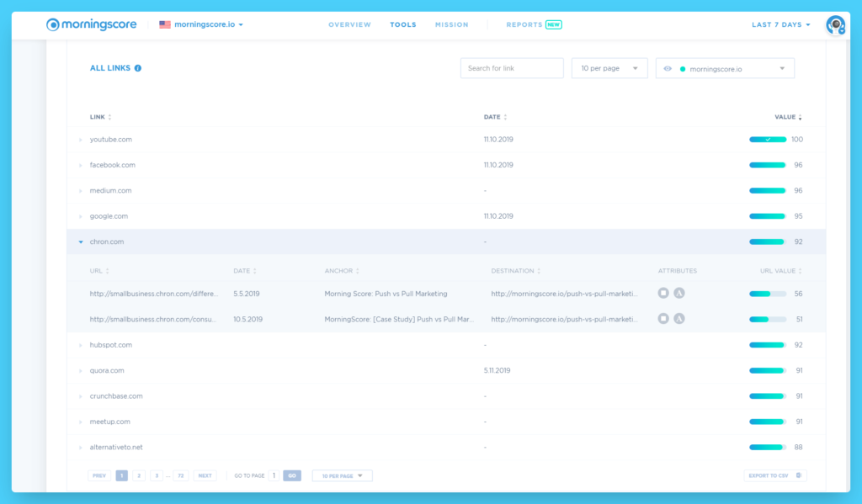Click the Search for link field

512,68
